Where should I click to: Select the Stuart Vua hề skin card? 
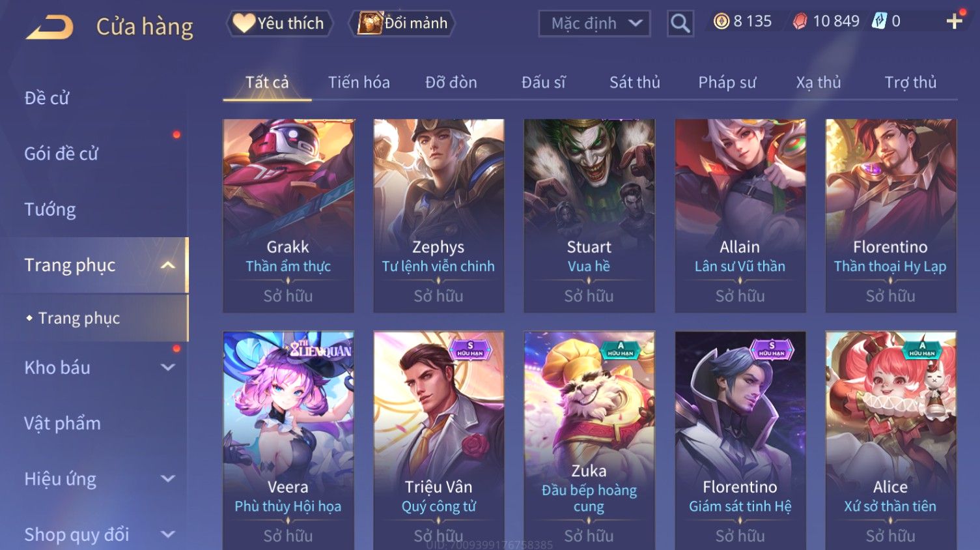click(x=589, y=216)
